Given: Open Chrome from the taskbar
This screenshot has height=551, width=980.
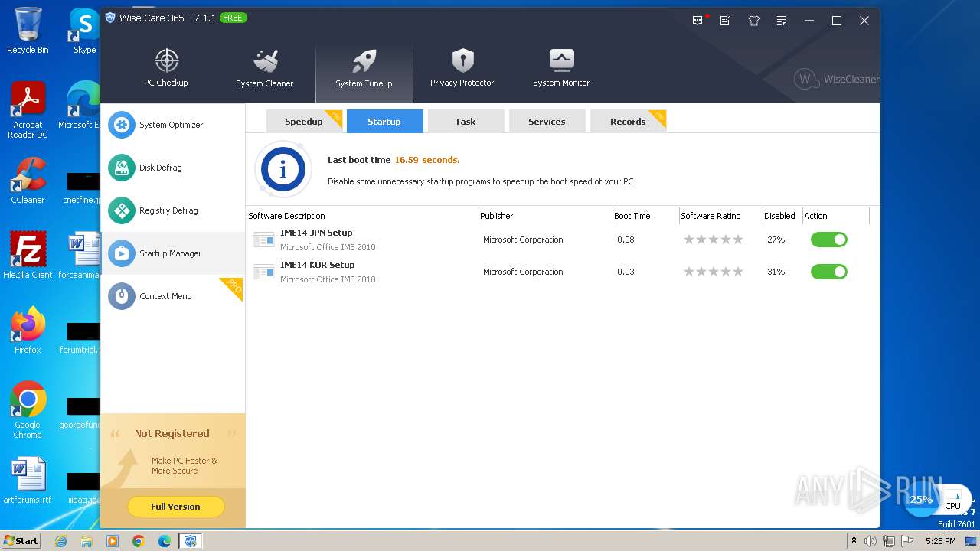Looking at the screenshot, I should pos(139,541).
